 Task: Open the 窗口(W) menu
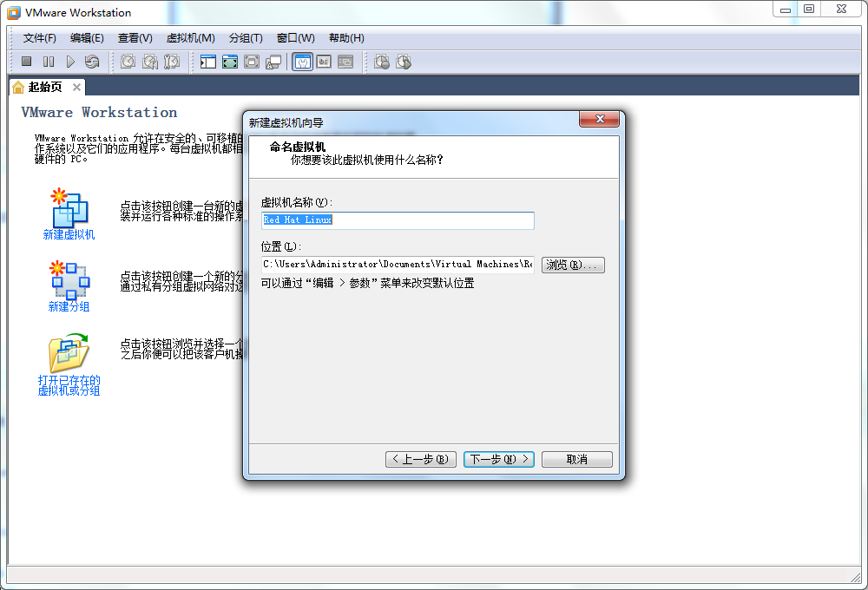(x=296, y=37)
